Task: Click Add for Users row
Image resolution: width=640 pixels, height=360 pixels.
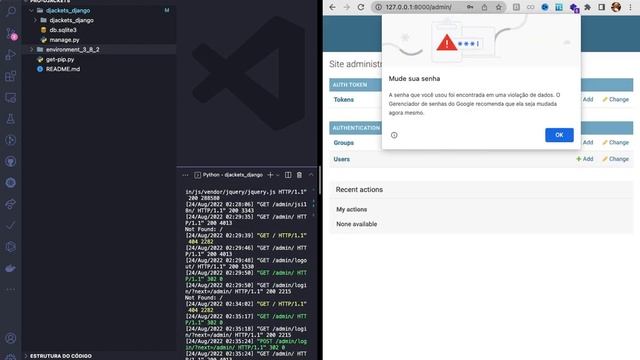Action: [x=584, y=159]
